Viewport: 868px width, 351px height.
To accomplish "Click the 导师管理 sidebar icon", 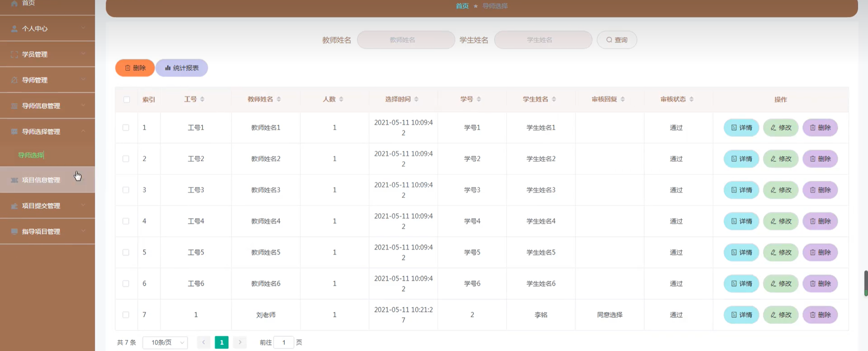I will pos(14,80).
